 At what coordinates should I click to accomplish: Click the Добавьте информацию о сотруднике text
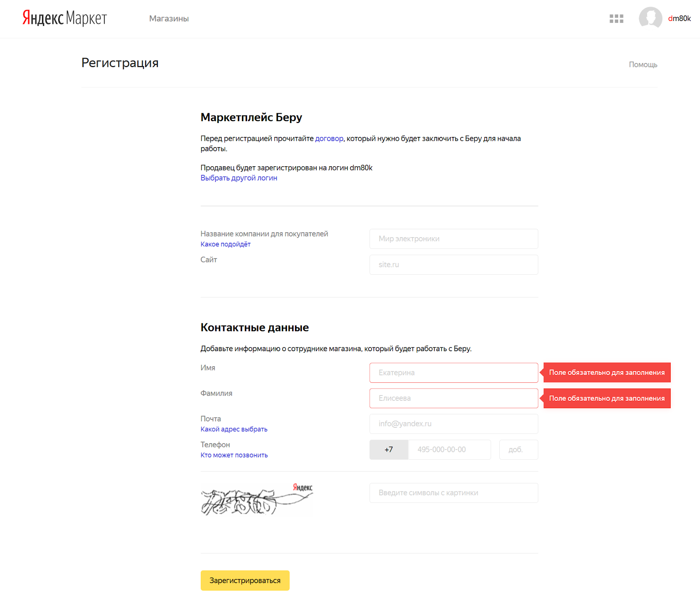point(336,349)
